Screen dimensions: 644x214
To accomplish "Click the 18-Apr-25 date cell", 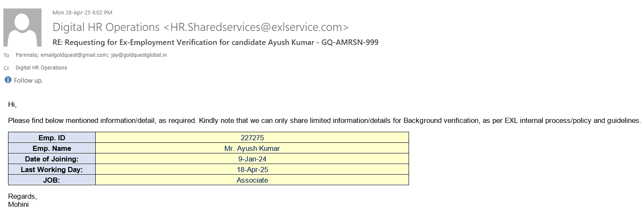I will tap(252, 170).
